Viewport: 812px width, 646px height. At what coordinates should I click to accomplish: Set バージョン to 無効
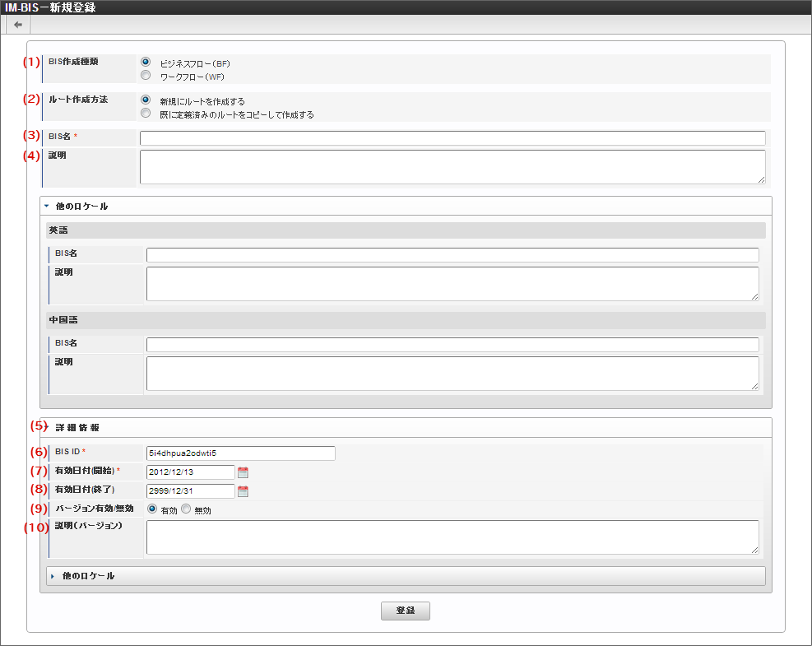click(186, 509)
